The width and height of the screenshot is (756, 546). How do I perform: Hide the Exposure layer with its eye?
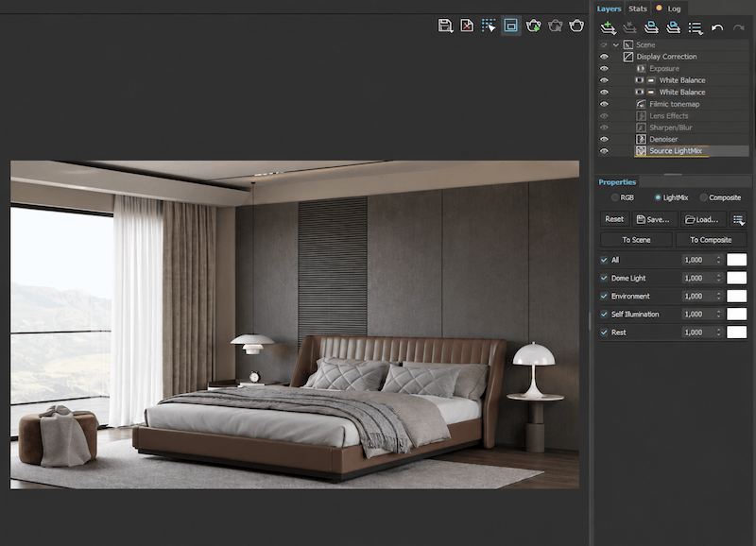coord(604,68)
